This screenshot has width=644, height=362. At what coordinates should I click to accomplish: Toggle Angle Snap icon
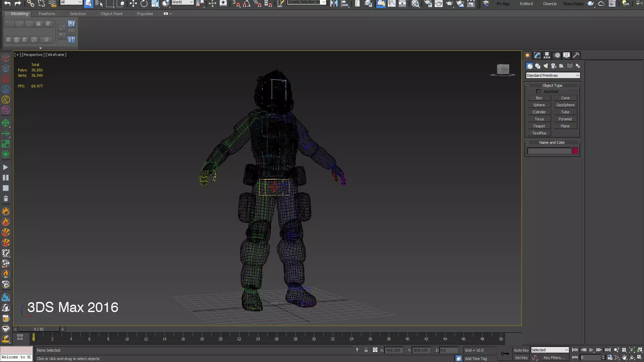pyautogui.click(x=247, y=3)
